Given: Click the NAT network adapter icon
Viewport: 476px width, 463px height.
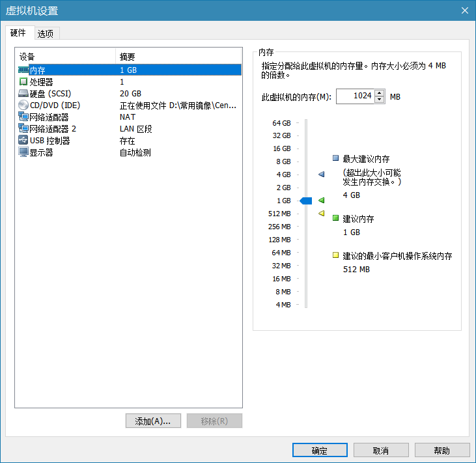Looking at the screenshot, I should 23,117.
